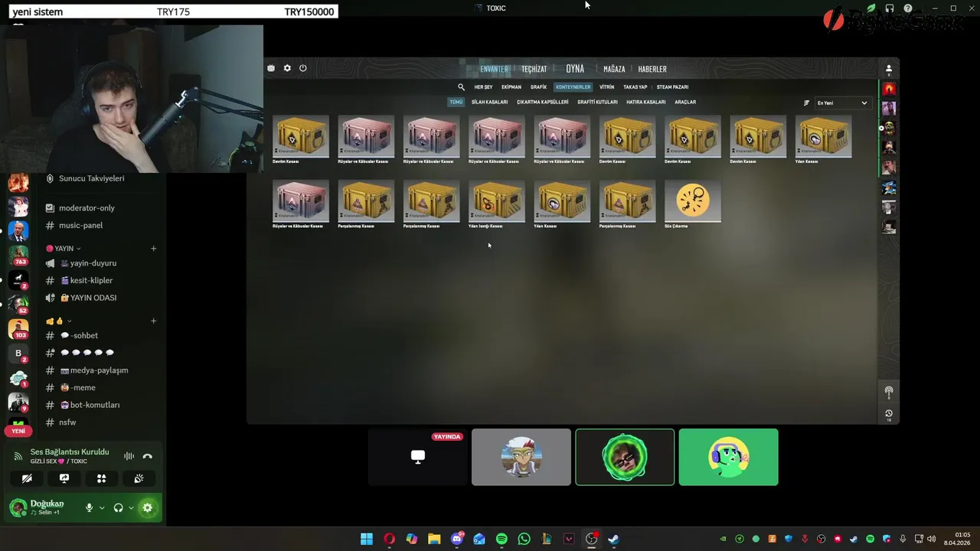Filter containers by SİLAH KASALARI

pyautogui.click(x=490, y=102)
